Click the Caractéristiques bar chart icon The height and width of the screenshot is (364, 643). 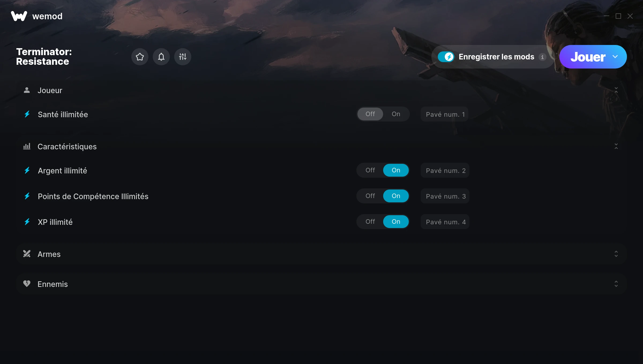[27, 146]
